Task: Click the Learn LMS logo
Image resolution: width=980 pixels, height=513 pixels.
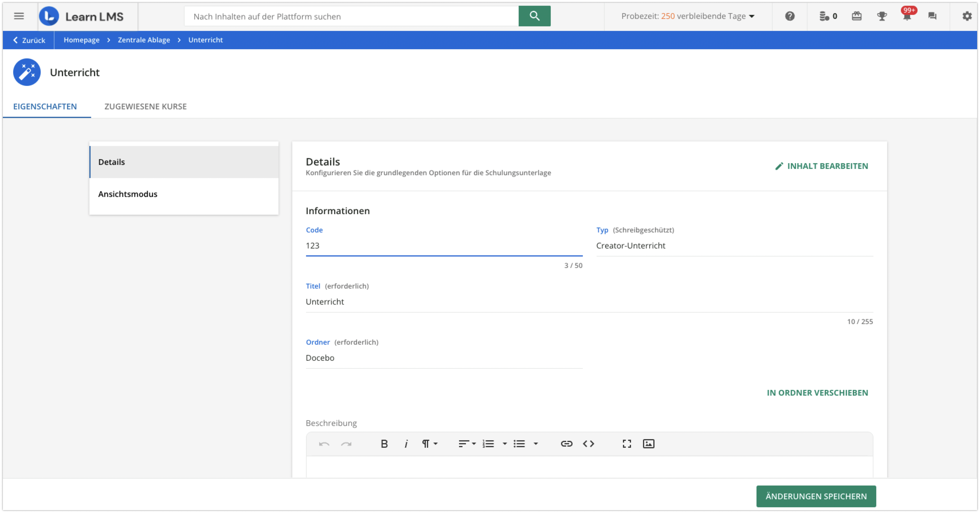Action: (81, 16)
